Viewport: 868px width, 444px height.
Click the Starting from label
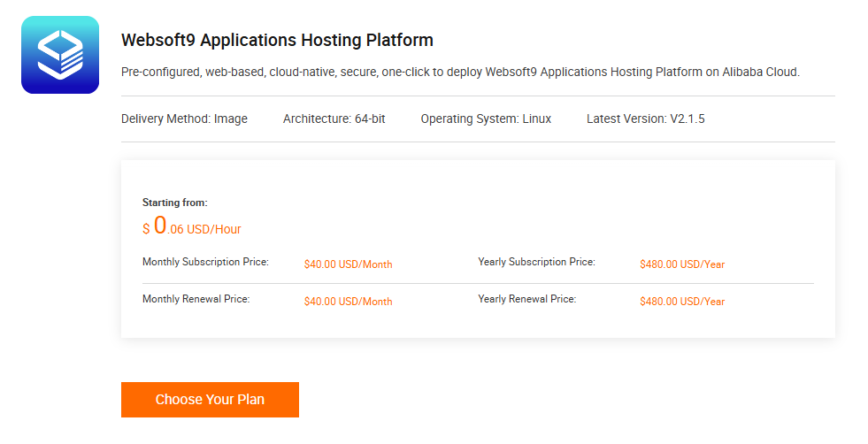click(175, 203)
